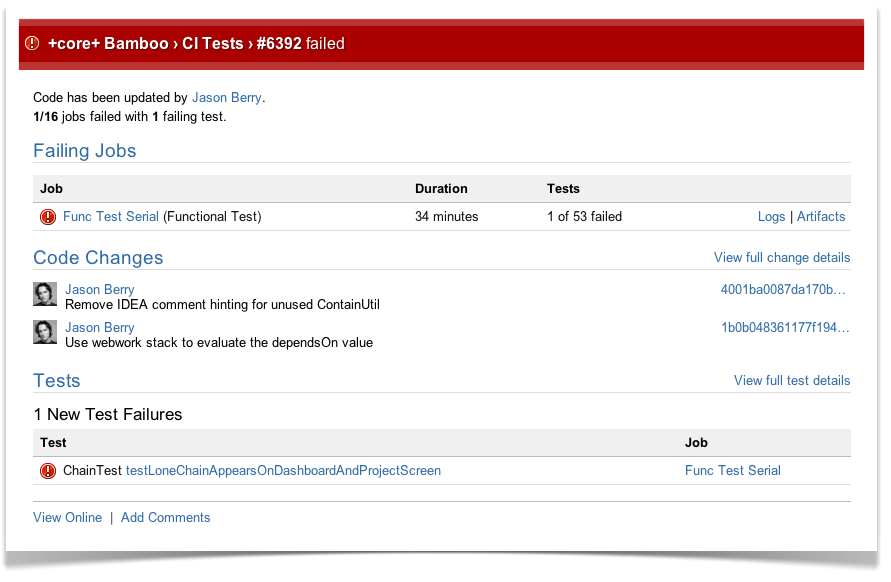Select "1/16 jobs failed" summary text

pos(130,117)
